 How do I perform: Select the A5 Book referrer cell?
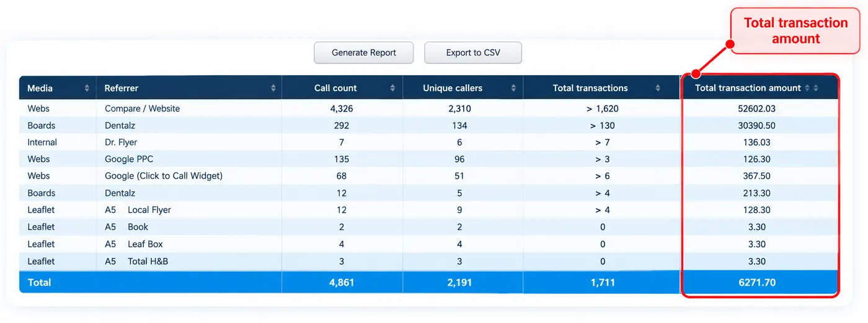point(126,227)
